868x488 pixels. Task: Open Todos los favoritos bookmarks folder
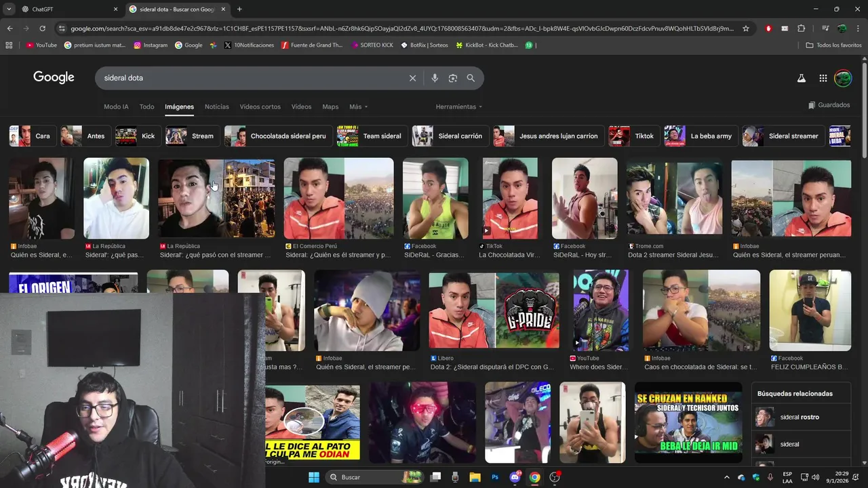pyautogui.click(x=833, y=45)
